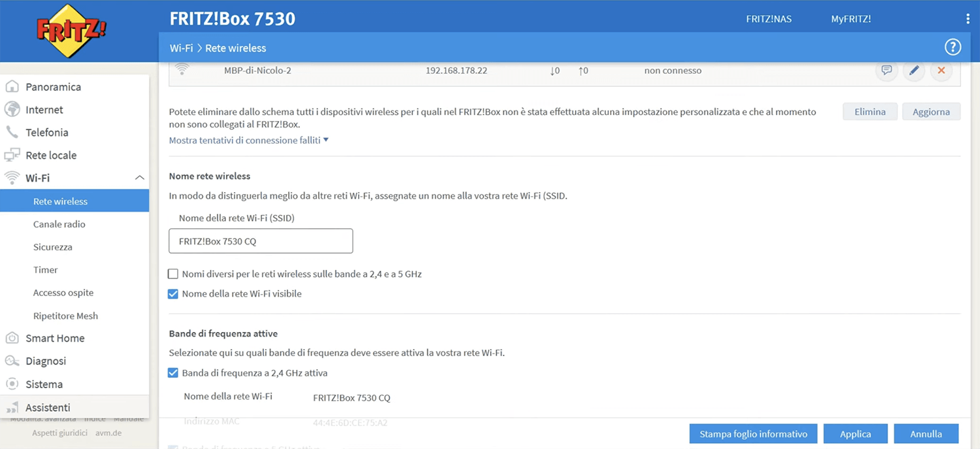980x449 pixels.
Task: Enable different names for 2.4 and 5 GHz bands
Action: point(173,274)
